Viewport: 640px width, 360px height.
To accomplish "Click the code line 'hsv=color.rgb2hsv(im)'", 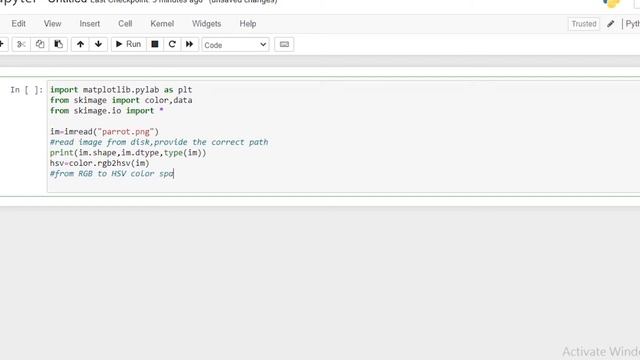I will pyautogui.click(x=100, y=163).
